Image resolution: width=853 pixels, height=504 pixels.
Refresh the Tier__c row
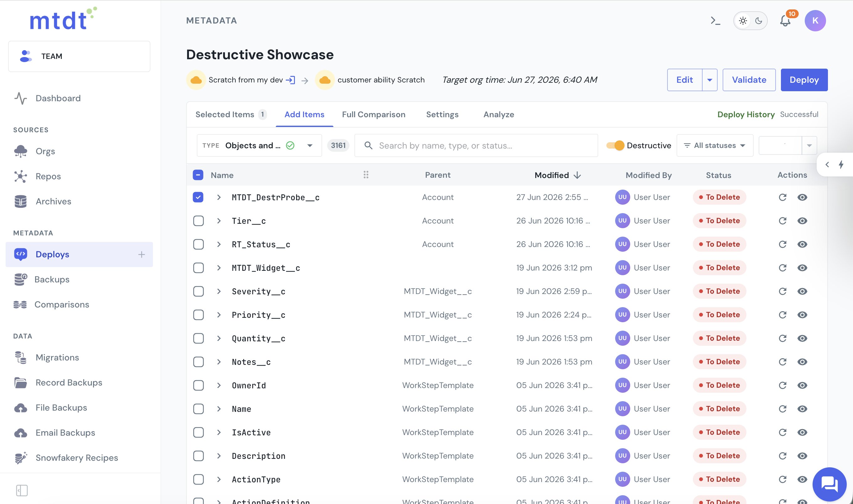tap(782, 221)
